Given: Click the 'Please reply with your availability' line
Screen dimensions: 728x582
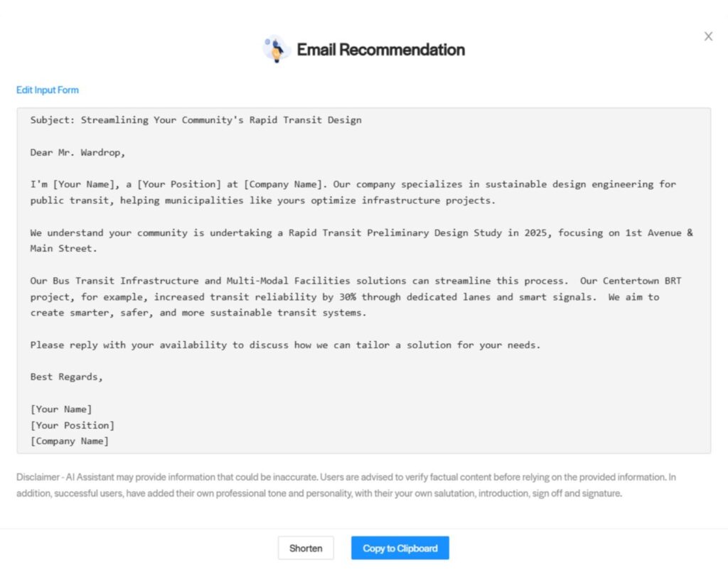Looking at the screenshot, I should click(x=285, y=345).
